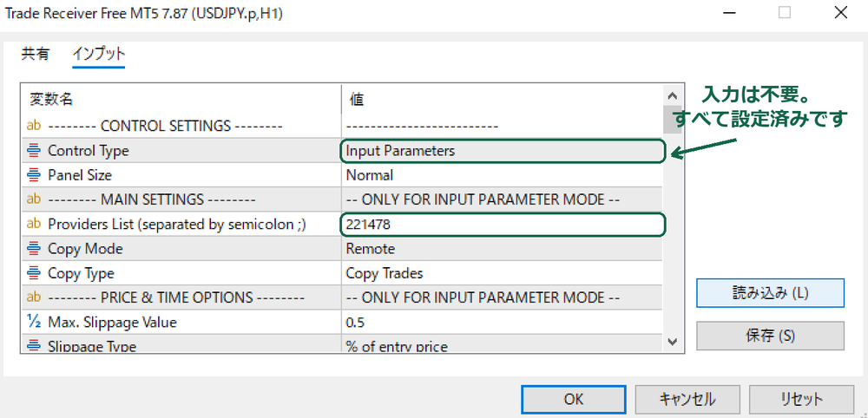Click the enum icon beside Copy Type
This screenshot has height=418, width=868.
pyautogui.click(x=34, y=272)
